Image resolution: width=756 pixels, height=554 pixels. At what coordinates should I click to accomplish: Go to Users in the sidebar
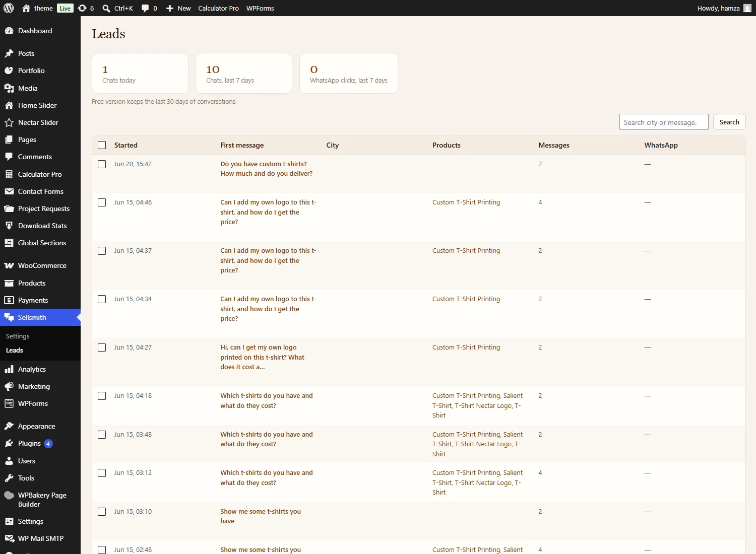27,461
